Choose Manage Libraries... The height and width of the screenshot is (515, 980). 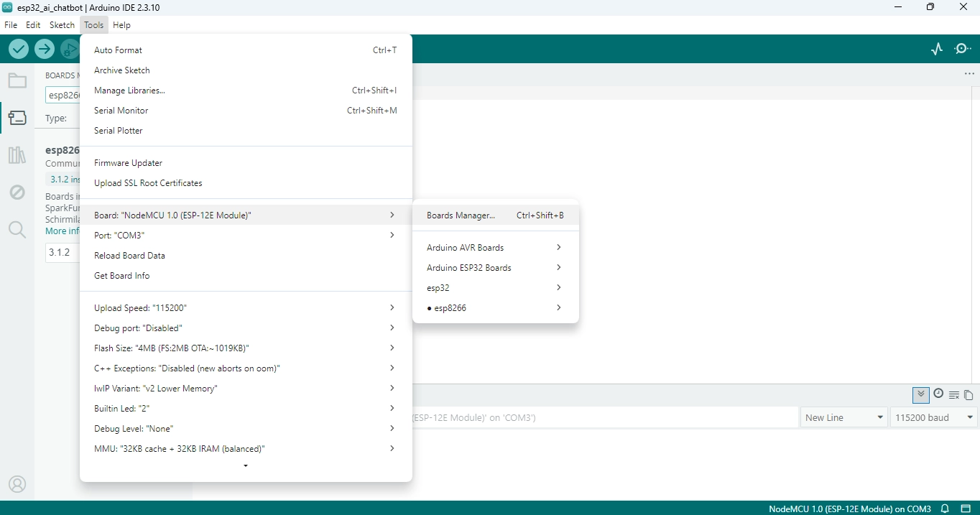[x=246, y=91]
